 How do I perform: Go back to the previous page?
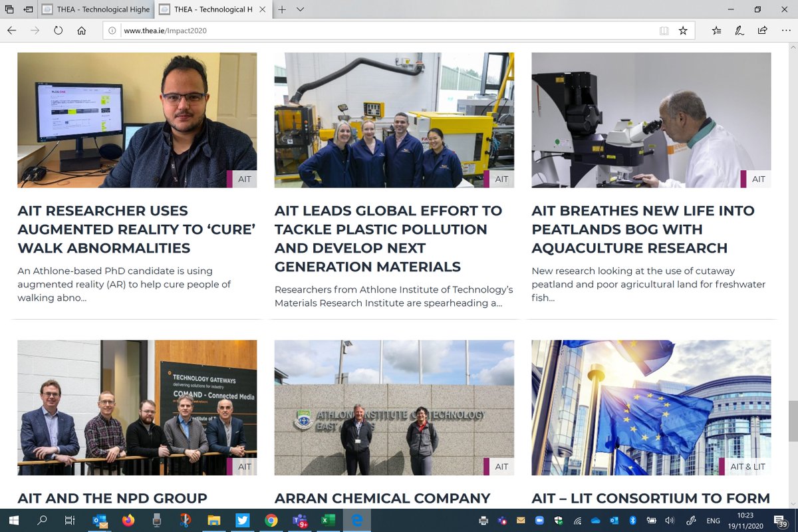pyautogui.click(x=11, y=30)
